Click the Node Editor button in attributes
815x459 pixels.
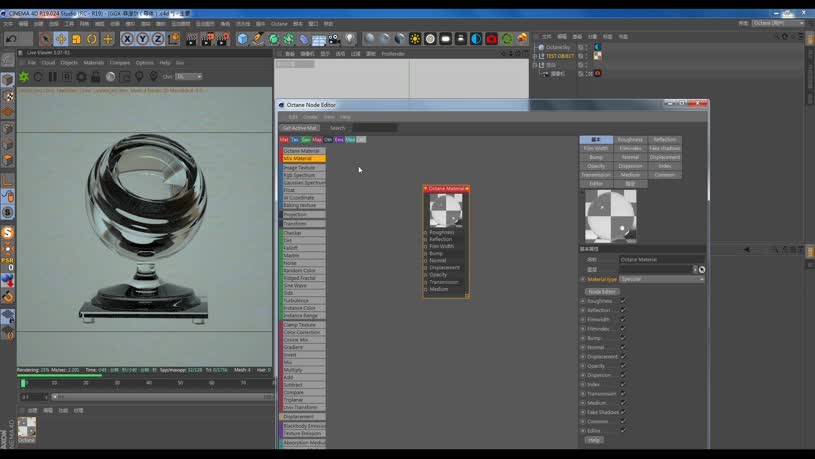click(602, 292)
